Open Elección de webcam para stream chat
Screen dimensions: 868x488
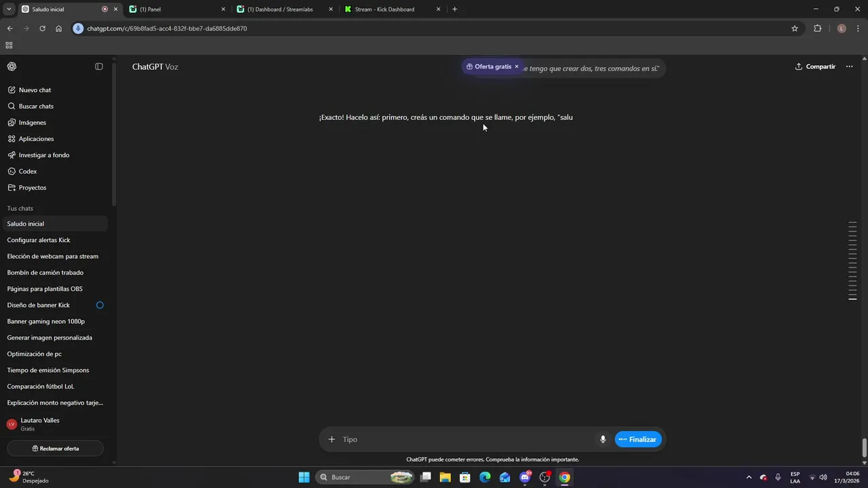tap(54, 256)
